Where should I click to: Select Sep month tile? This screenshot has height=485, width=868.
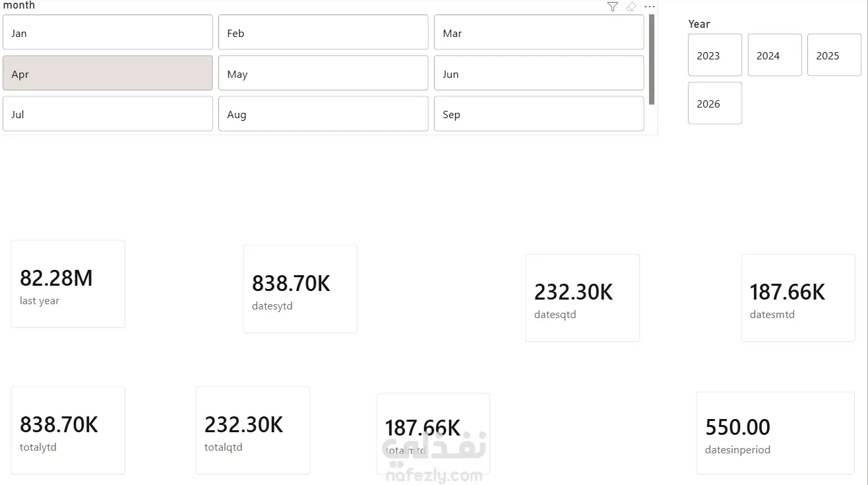[539, 114]
